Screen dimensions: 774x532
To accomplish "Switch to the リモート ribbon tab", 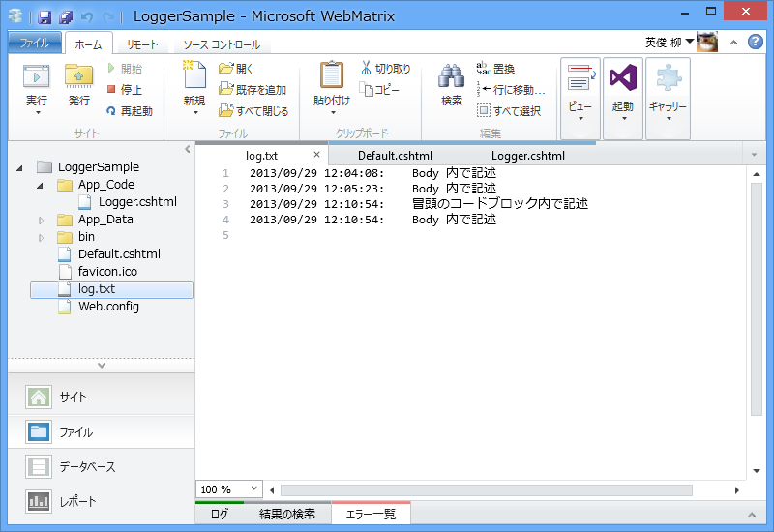I will coord(142,44).
